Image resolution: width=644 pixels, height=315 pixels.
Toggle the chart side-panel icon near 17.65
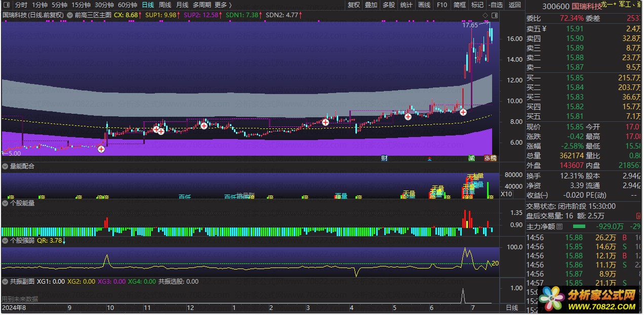pyautogui.click(x=495, y=16)
